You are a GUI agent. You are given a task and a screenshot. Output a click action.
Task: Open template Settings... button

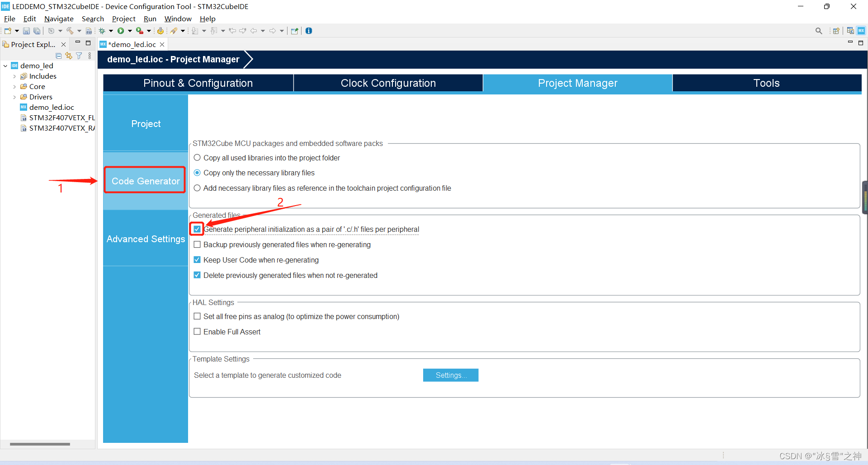(x=451, y=375)
